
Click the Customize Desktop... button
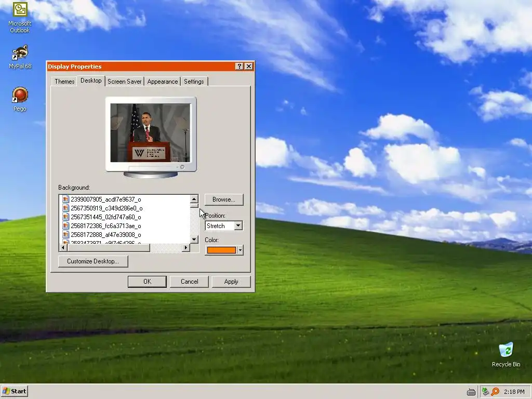click(x=93, y=261)
